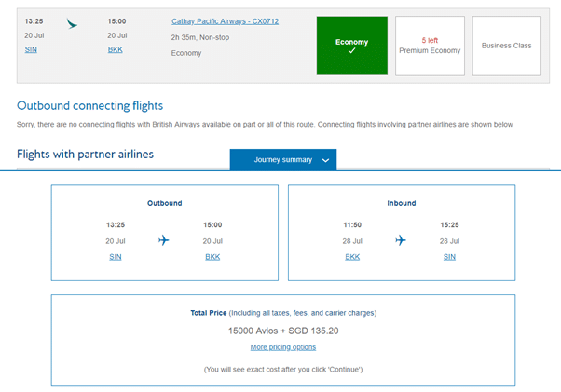
Task: Select the Economy cabin option
Action: pyautogui.click(x=351, y=44)
